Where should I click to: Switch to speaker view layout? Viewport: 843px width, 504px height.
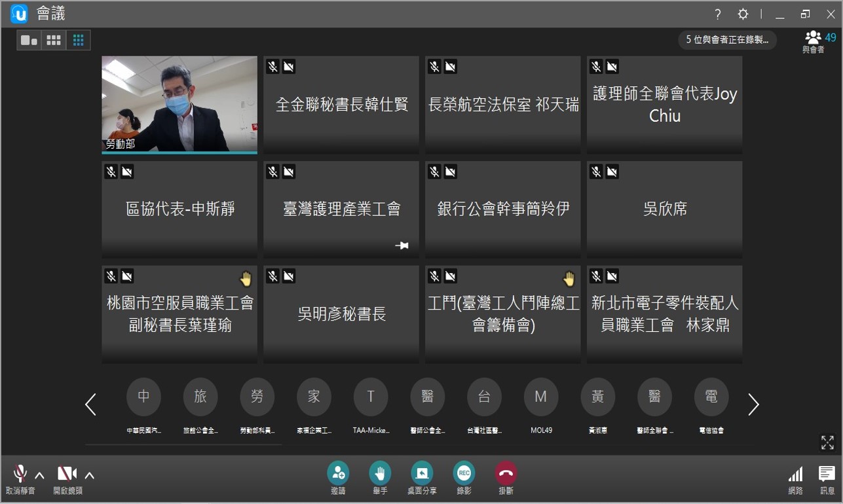(29, 41)
